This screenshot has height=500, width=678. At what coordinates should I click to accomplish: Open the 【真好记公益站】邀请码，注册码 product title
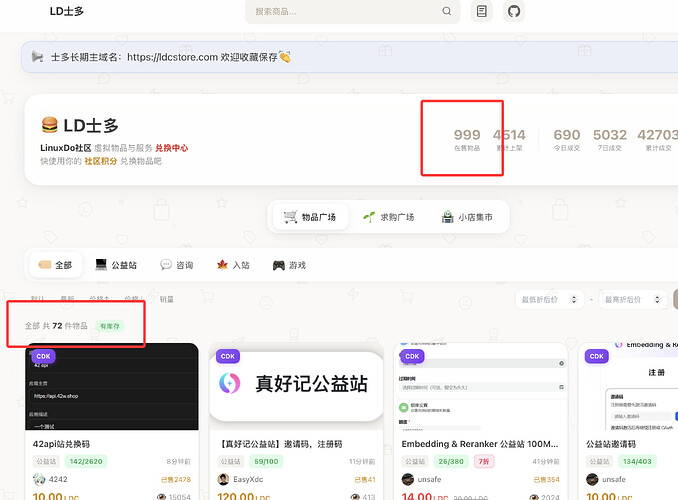point(281,444)
